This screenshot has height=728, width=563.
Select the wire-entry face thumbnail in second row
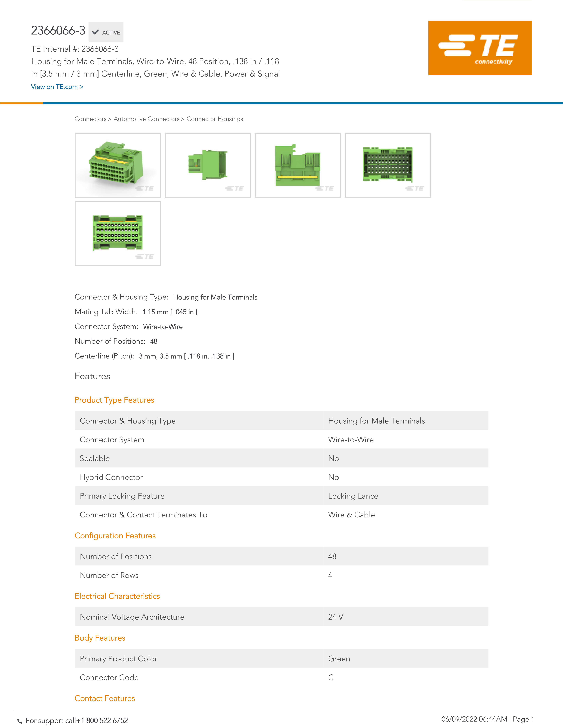coord(118,233)
